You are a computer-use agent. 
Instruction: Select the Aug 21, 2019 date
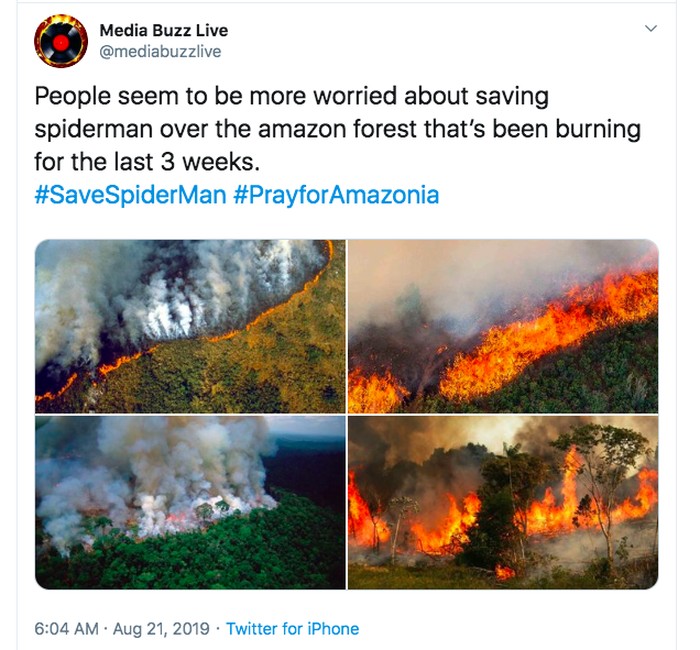click(x=160, y=629)
